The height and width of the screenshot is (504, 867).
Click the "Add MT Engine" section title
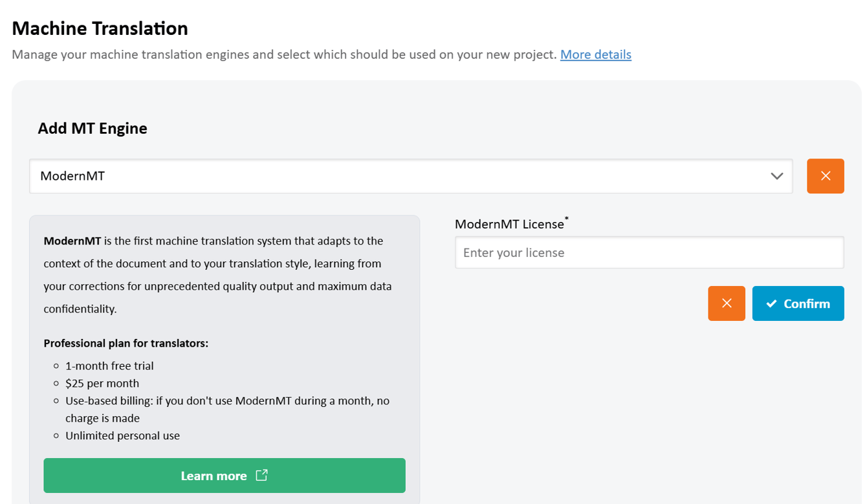(92, 128)
